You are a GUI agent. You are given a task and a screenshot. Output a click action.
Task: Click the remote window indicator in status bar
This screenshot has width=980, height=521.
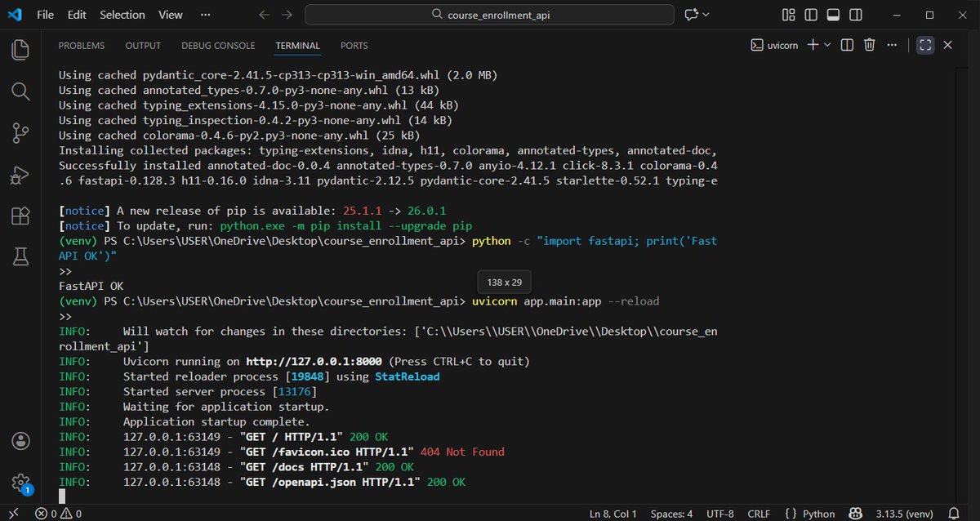(x=14, y=514)
